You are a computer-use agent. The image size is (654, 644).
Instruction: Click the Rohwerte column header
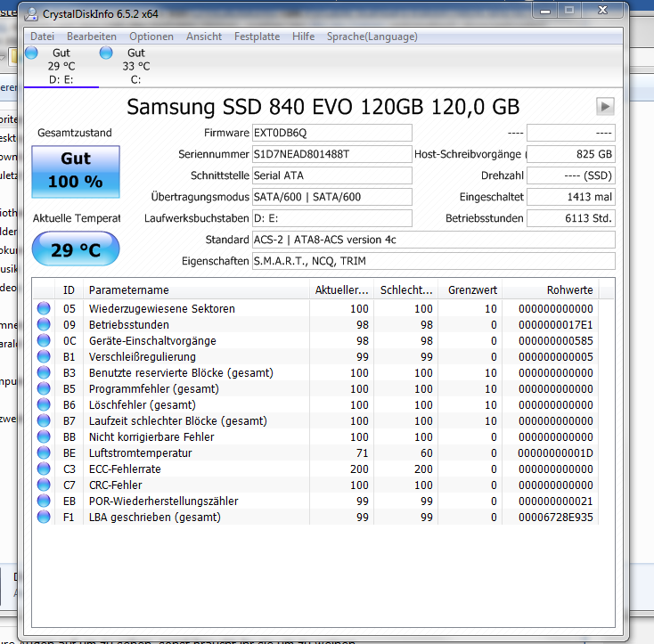click(550, 289)
